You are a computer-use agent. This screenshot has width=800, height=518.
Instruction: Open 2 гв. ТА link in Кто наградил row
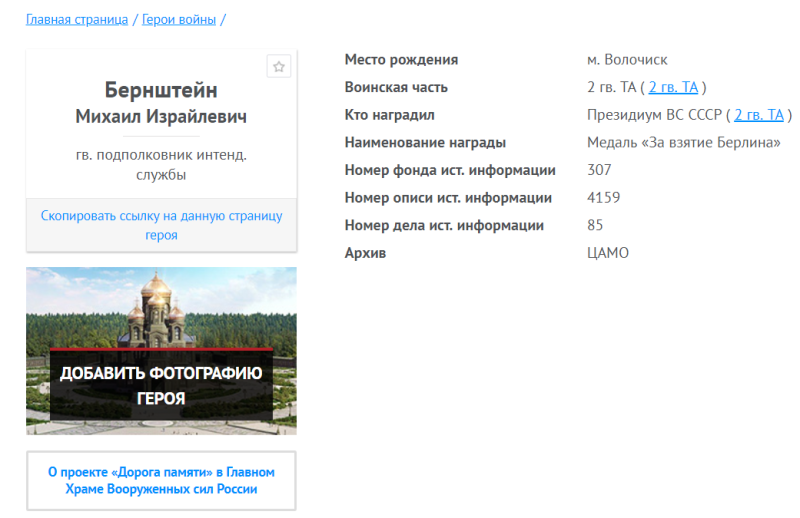coord(758,115)
